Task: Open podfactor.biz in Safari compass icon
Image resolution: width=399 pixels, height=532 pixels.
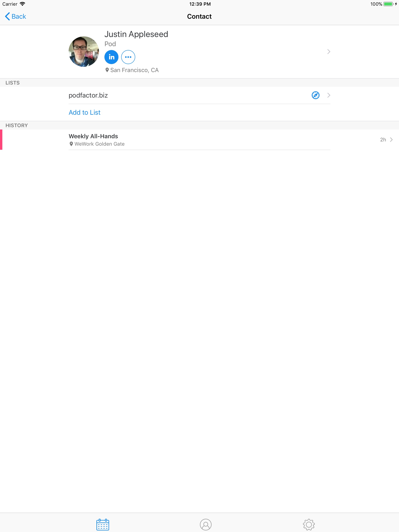Action: click(315, 95)
